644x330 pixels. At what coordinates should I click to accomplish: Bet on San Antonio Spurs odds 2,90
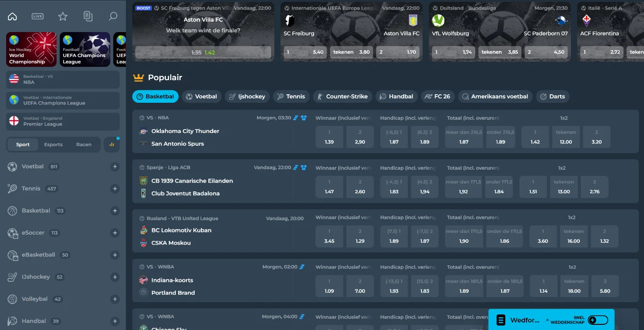360,137
